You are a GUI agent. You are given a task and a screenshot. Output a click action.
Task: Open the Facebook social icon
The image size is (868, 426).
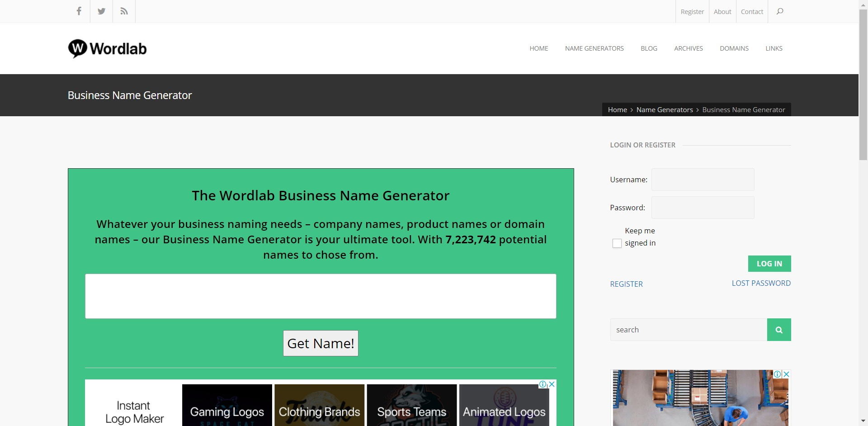coord(79,11)
